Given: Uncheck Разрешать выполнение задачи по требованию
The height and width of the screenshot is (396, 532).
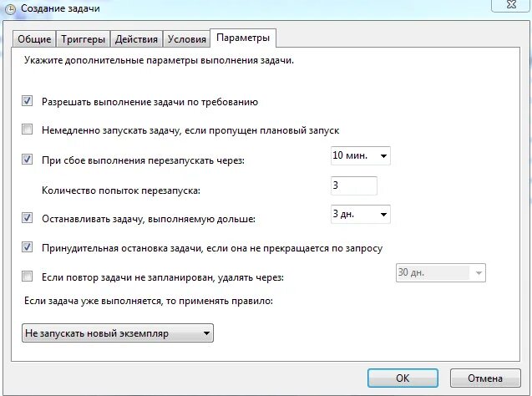Looking at the screenshot, I should click(x=27, y=101).
